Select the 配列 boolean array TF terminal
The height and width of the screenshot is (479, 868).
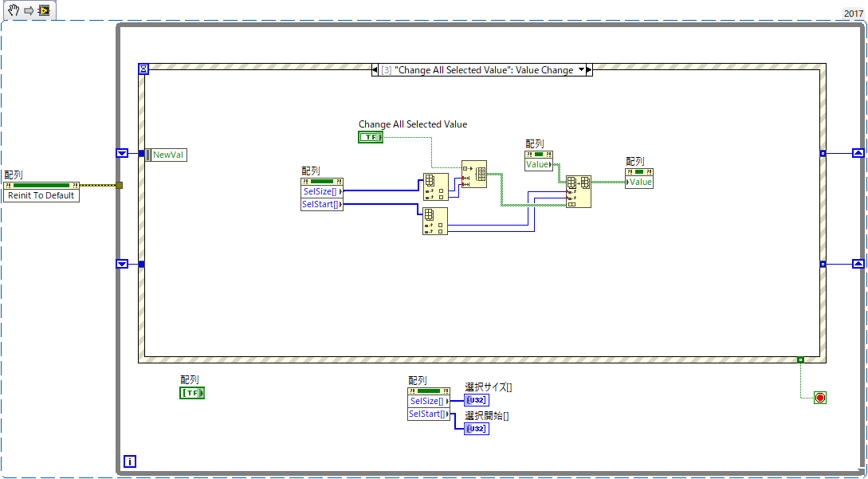point(192,393)
